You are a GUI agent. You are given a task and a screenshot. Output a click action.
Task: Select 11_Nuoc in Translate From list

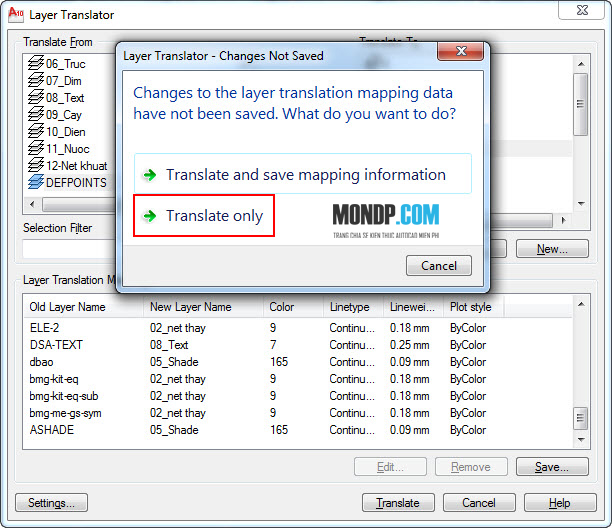(68, 149)
